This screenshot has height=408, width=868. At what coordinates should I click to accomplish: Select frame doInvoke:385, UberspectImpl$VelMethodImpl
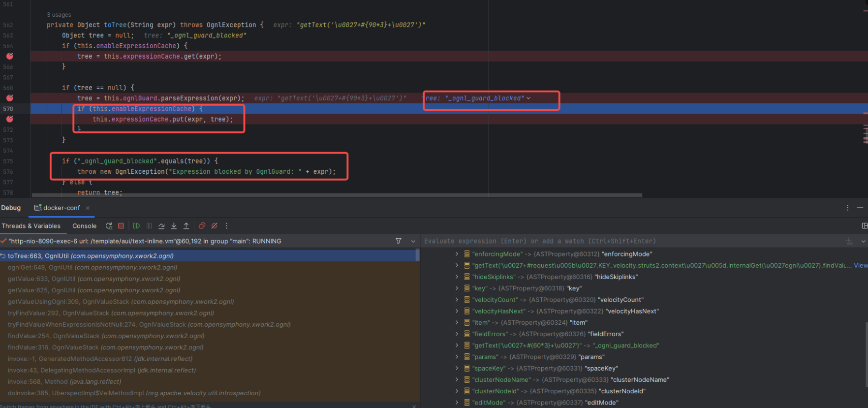pyautogui.click(x=209, y=393)
